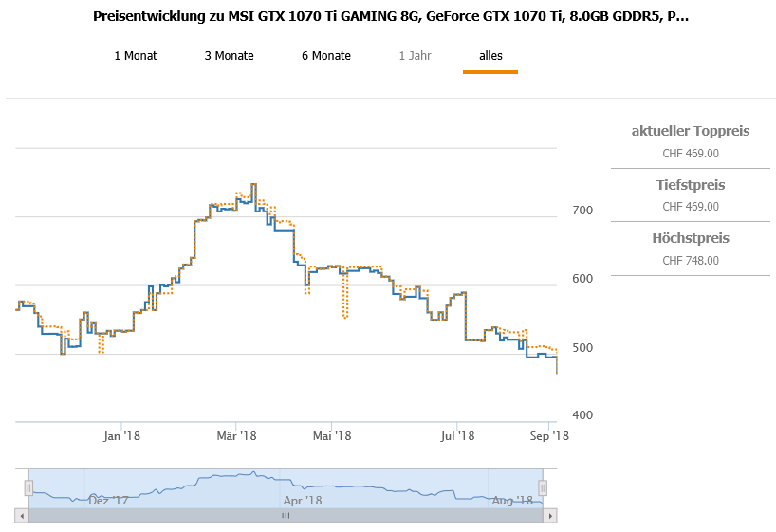
Task: Click the orange dotted dip after Mai '18
Action: click(x=345, y=317)
